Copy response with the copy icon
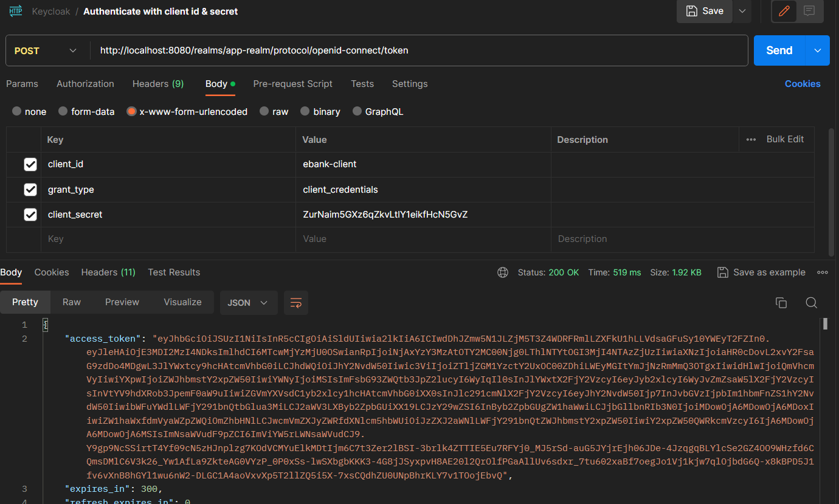The width and height of the screenshot is (839, 504). (781, 303)
